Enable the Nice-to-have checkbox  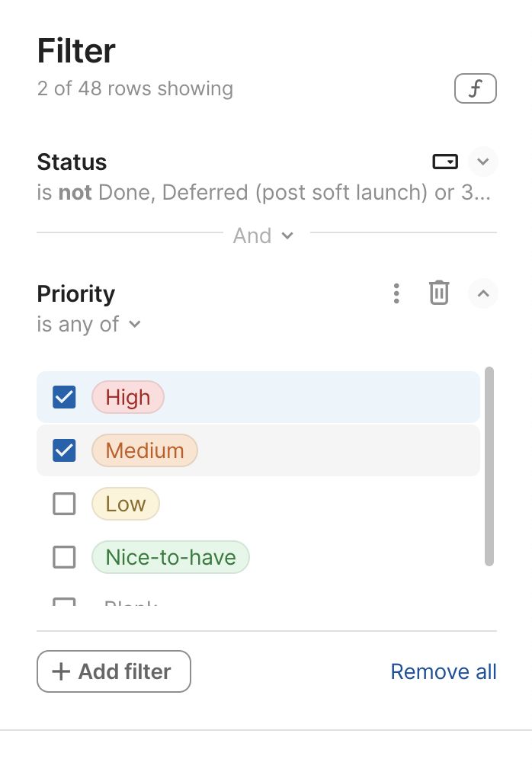point(64,557)
